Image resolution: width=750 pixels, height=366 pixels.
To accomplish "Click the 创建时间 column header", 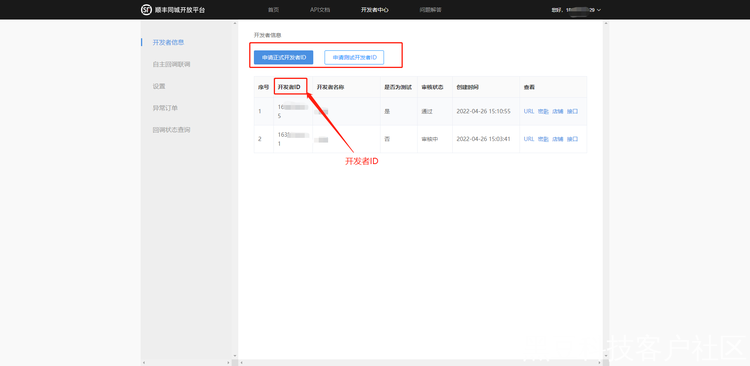I will pyautogui.click(x=467, y=87).
